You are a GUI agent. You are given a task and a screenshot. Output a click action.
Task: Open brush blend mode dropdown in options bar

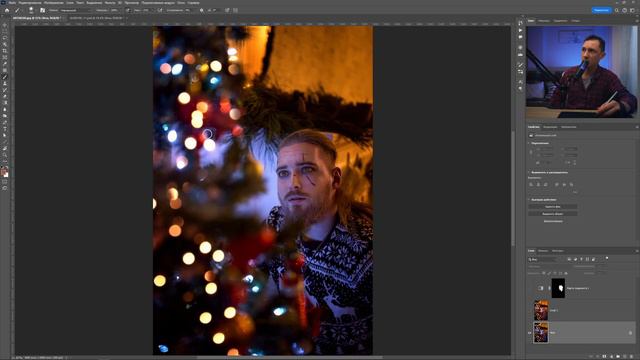(76, 10)
